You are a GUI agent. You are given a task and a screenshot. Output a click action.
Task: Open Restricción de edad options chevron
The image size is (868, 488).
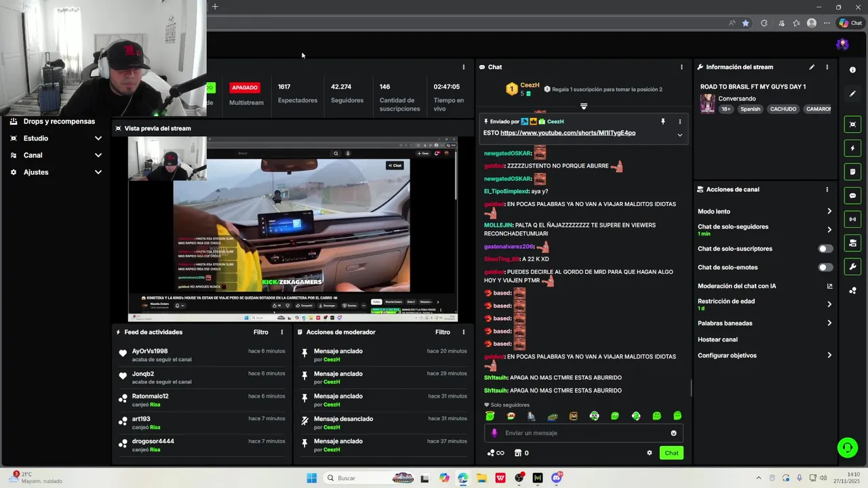coord(829,304)
